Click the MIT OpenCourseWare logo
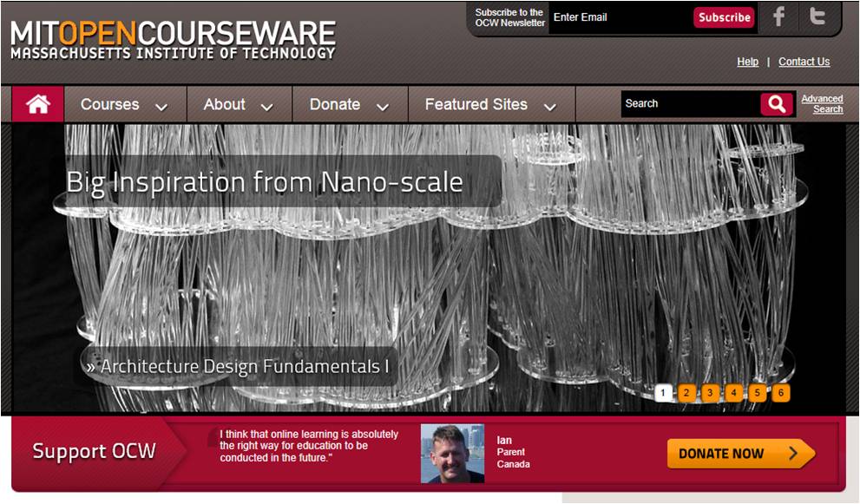Viewport: 860px width, 504px height. tap(173, 40)
